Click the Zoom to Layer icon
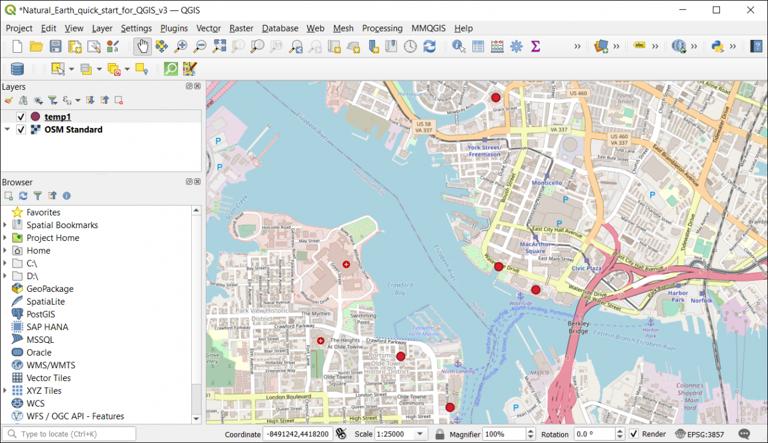The width and height of the screenshot is (768, 443). coord(257,47)
